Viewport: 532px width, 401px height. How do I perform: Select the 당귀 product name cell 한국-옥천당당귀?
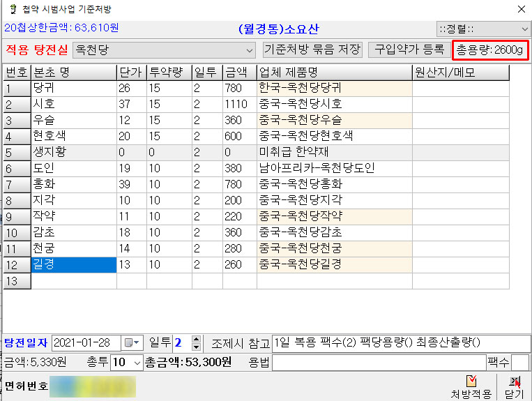[x=334, y=88]
